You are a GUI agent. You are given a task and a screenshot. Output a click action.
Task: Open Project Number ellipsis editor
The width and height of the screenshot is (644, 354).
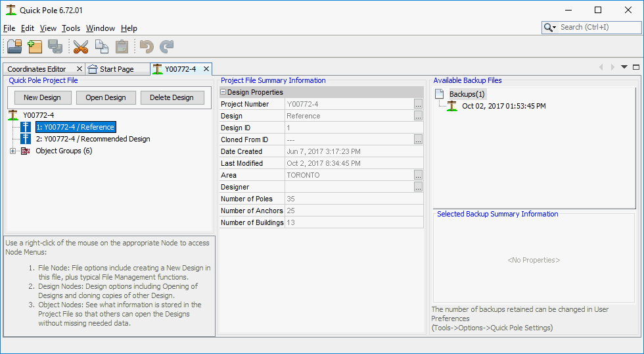(x=418, y=104)
